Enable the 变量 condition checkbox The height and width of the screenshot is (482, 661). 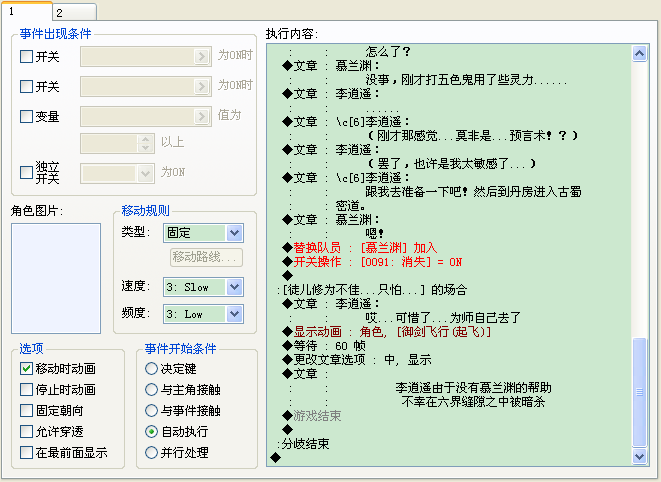pyautogui.click(x=26, y=116)
